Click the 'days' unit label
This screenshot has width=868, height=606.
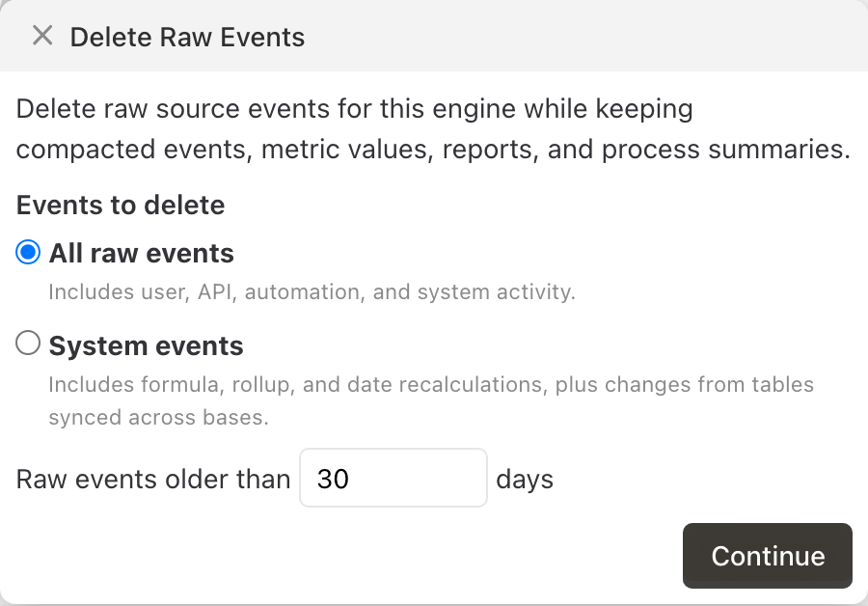point(525,480)
